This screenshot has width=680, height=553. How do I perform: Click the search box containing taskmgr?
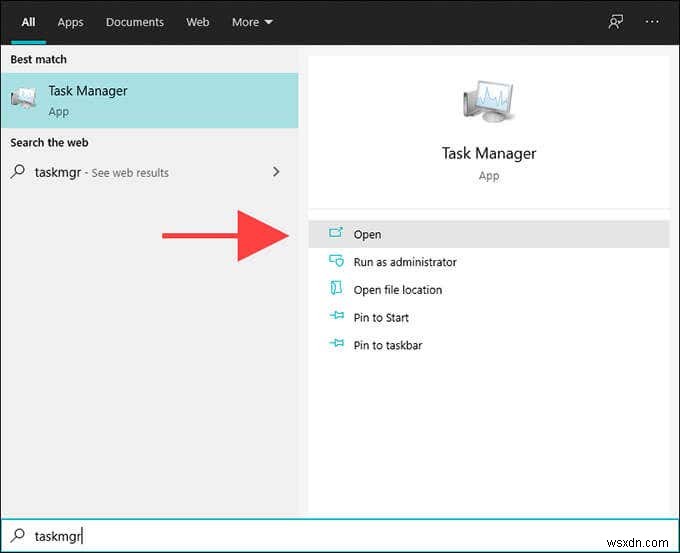[x=340, y=536]
